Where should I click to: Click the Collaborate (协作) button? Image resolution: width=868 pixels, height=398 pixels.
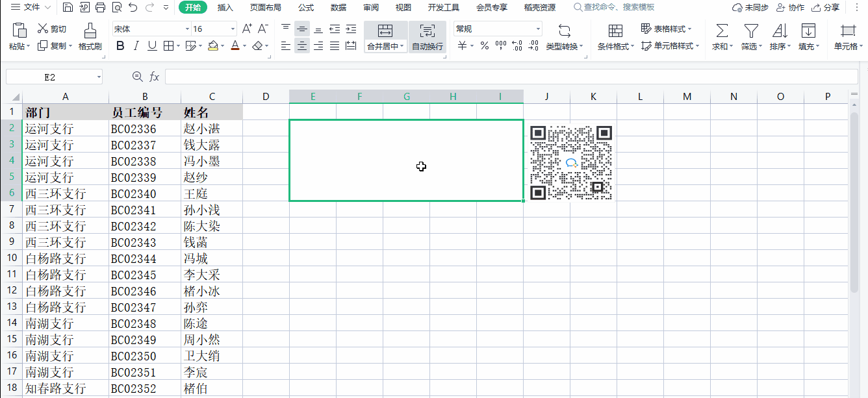point(789,8)
